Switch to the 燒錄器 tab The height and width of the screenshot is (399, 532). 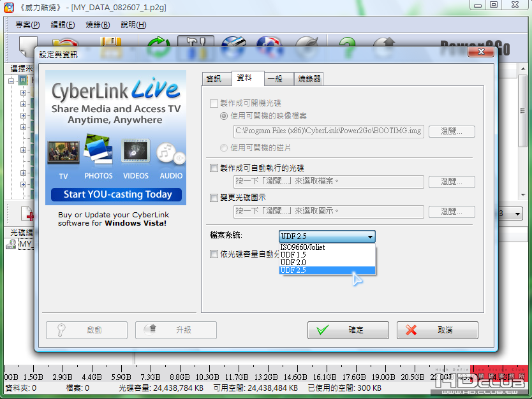point(309,79)
